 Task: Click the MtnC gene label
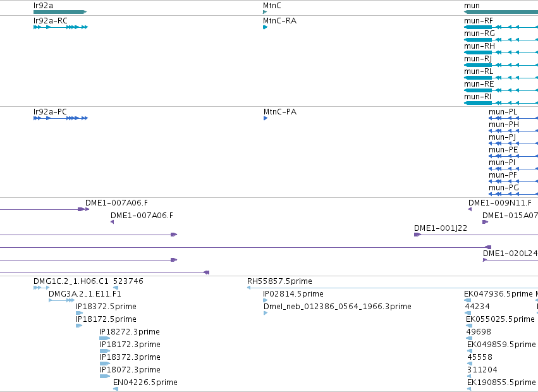[x=272, y=6]
